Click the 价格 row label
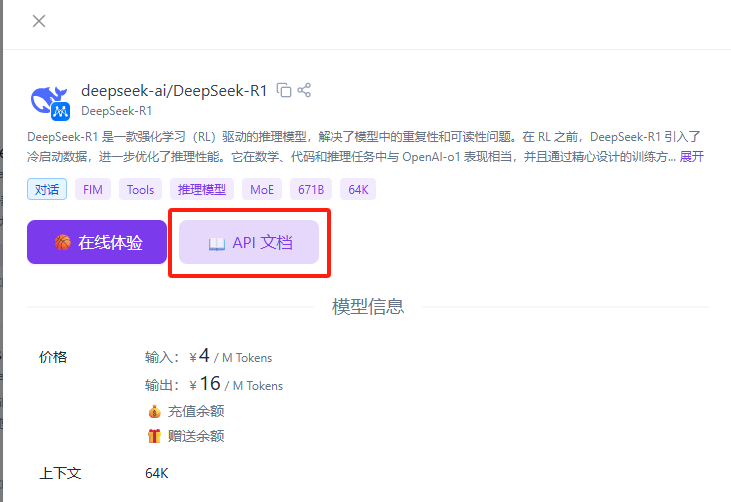 [53, 357]
